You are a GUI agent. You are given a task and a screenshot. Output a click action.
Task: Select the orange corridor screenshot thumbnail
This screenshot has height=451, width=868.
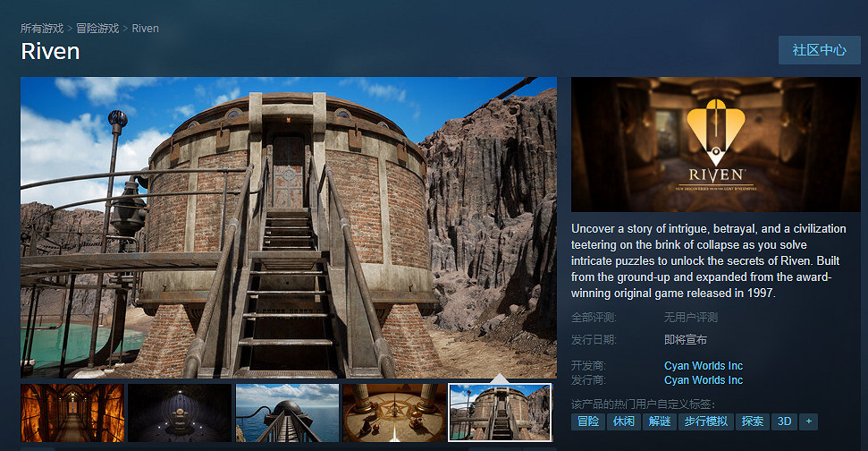coord(72,413)
